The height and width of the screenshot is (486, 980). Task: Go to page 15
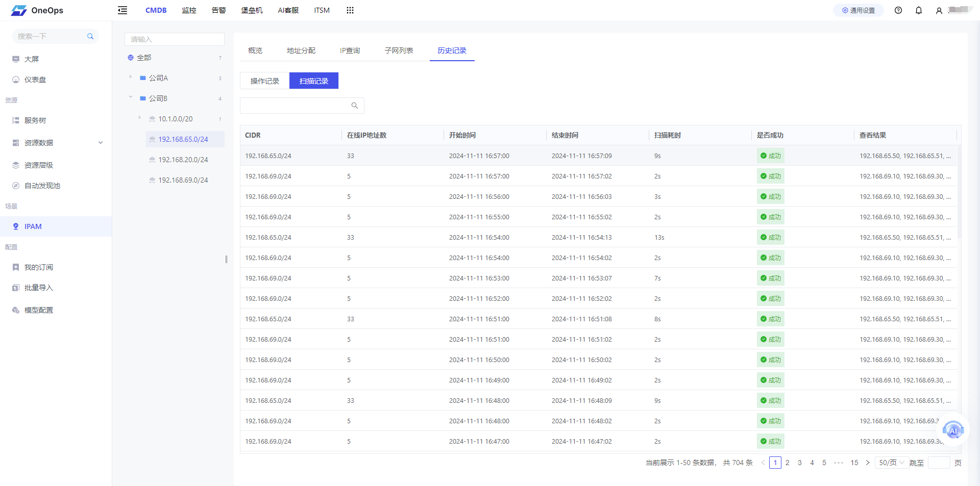[x=854, y=463]
